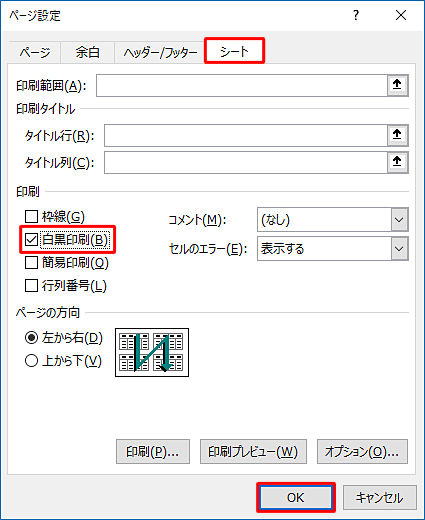Enable the 枠線(G) checkbox
The height and width of the screenshot is (520, 425).
[31, 217]
